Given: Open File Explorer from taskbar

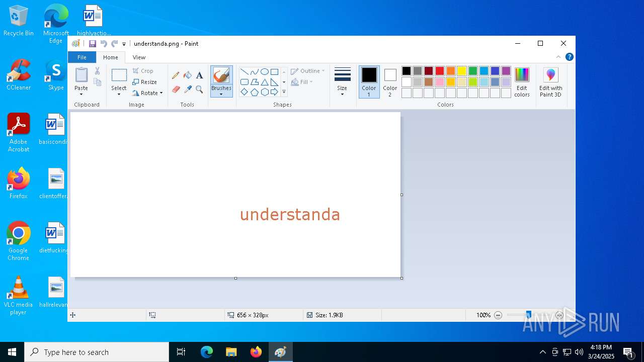Looking at the screenshot, I should [231, 352].
